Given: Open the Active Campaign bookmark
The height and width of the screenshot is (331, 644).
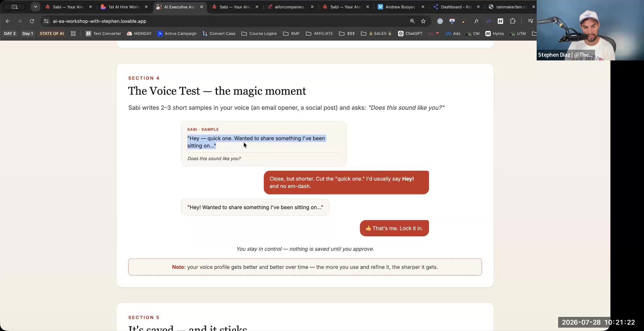Looking at the screenshot, I should coord(177,34).
